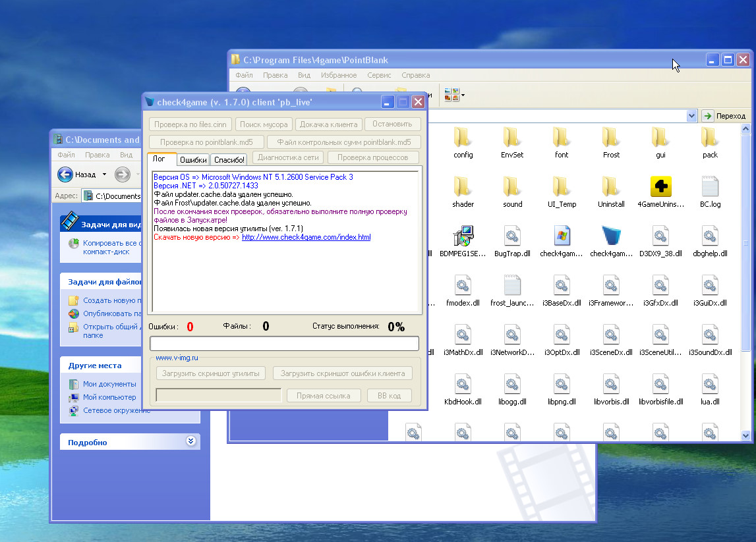Expand the address bar dropdown in PointBlank window
This screenshot has width=756, height=542.
pyautogui.click(x=691, y=116)
